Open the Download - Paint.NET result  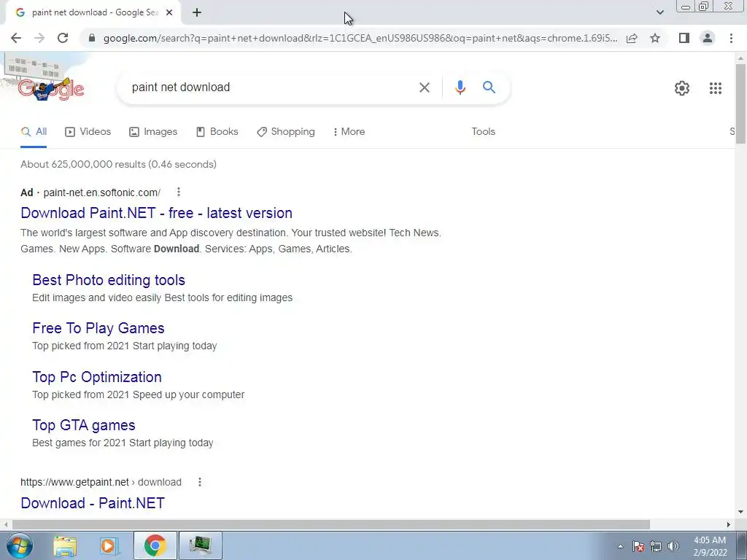[93, 503]
